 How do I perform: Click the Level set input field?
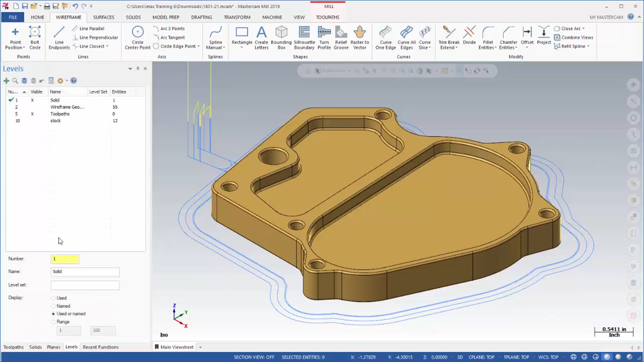coord(85,285)
